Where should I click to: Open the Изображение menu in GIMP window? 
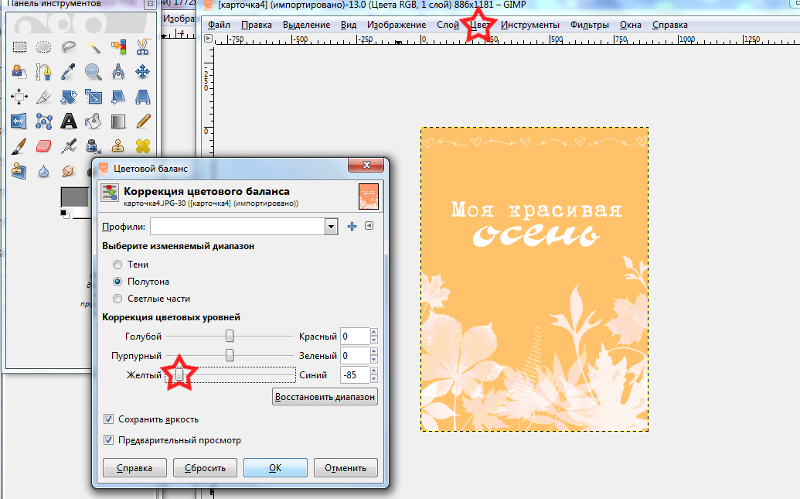pyautogui.click(x=396, y=25)
